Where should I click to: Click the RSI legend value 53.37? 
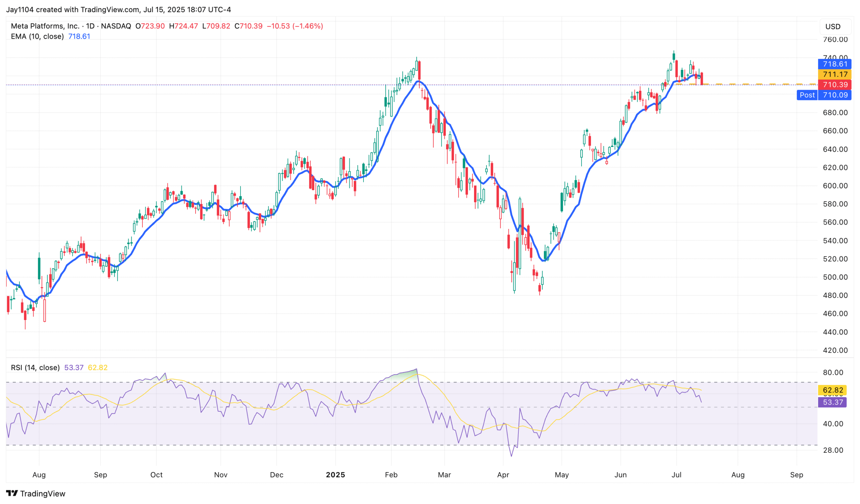[74, 368]
